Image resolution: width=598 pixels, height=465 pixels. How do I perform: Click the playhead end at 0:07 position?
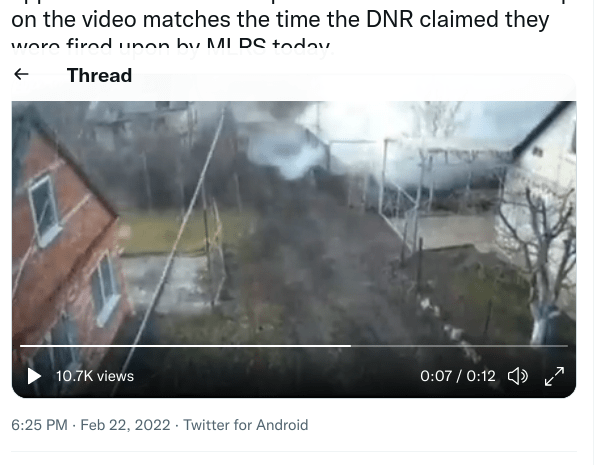coord(350,346)
